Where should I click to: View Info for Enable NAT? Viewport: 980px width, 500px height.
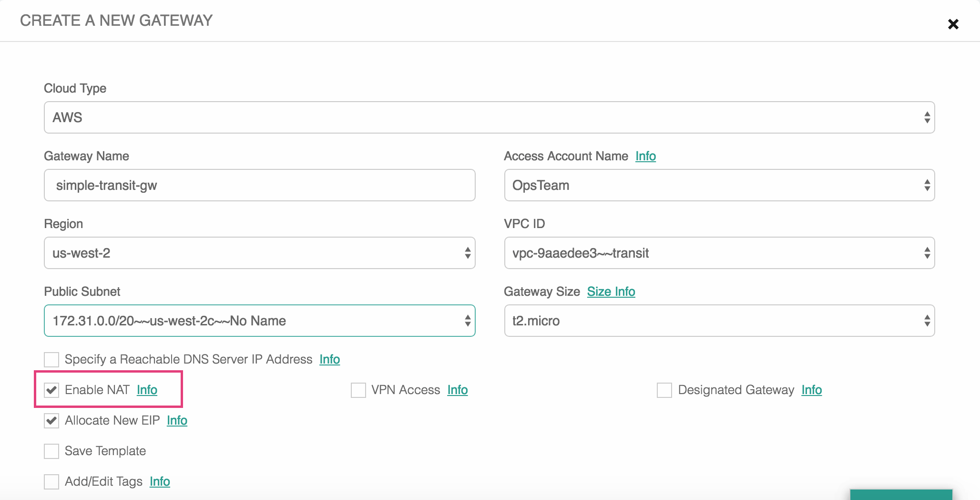click(147, 390)
